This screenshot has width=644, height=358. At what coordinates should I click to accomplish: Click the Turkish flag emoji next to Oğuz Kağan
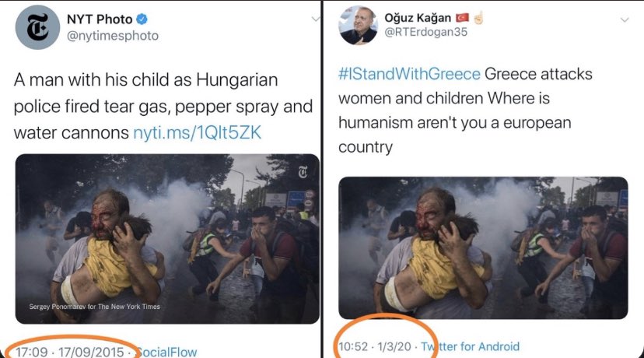462,18
